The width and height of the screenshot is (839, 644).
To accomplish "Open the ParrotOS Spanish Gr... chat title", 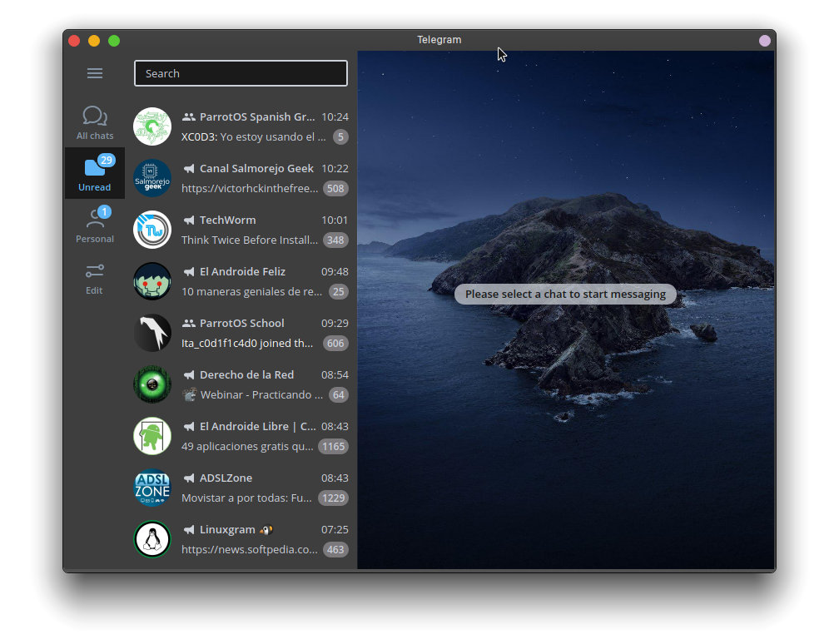I will click(x=257, y=116).
